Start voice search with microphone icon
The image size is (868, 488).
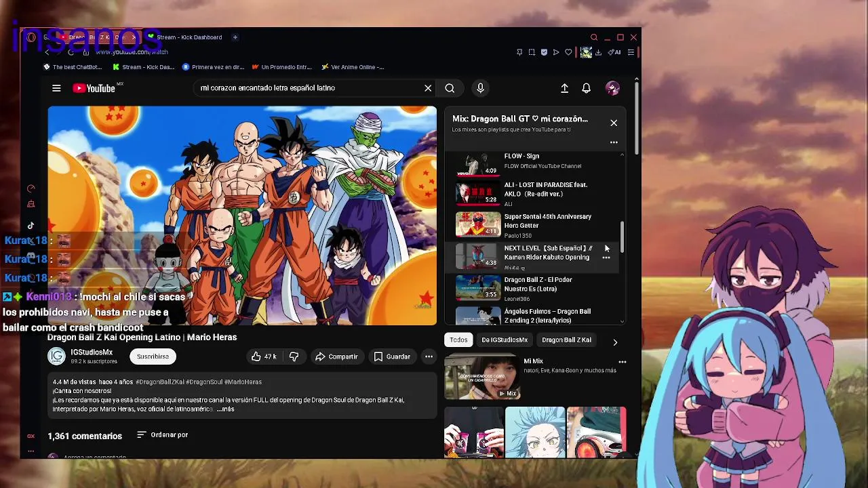point(480,88)
